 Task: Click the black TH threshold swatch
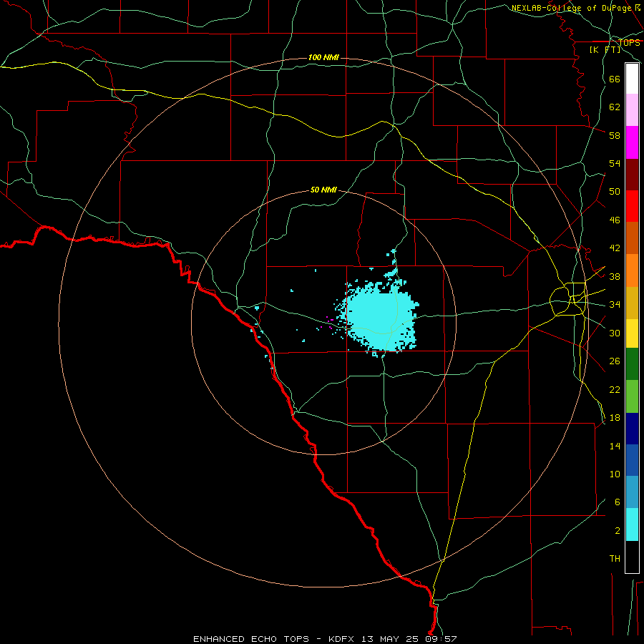pyautogui.click(x=632, y=557)
